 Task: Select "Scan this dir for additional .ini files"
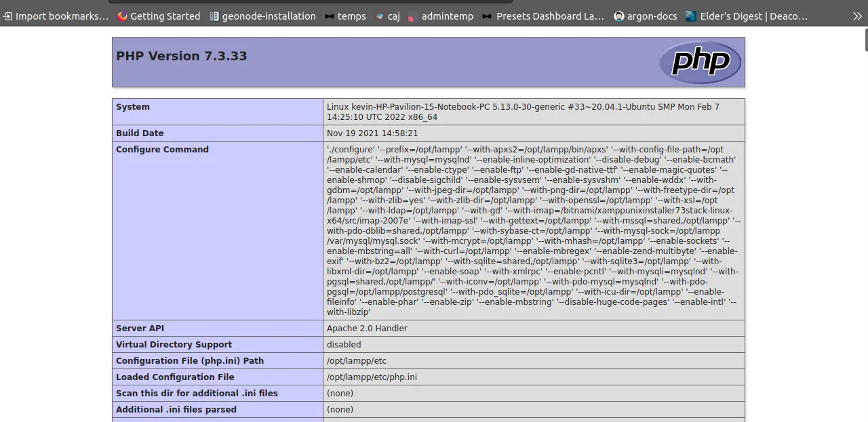(x=197, y=394)
